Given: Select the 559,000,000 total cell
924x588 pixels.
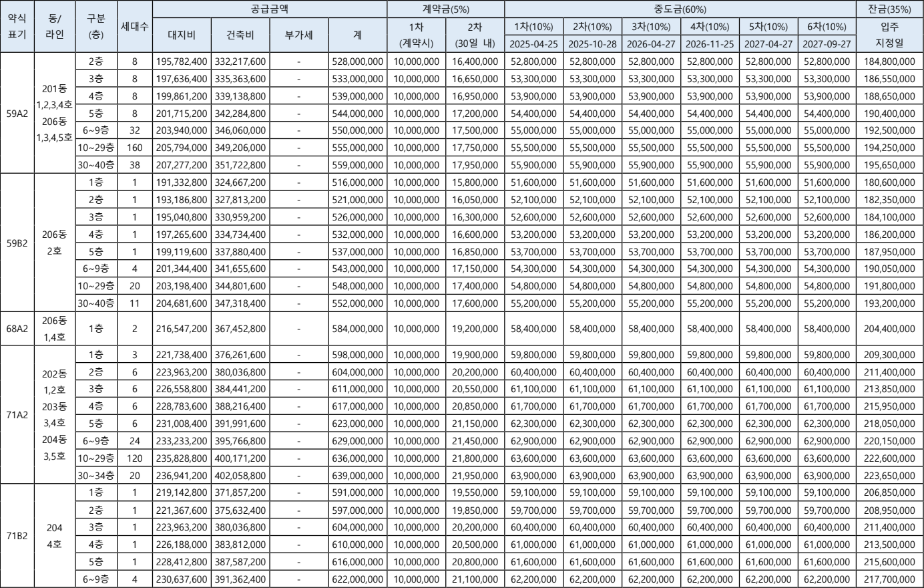Looking at the screenshot, I should (358, 164).
